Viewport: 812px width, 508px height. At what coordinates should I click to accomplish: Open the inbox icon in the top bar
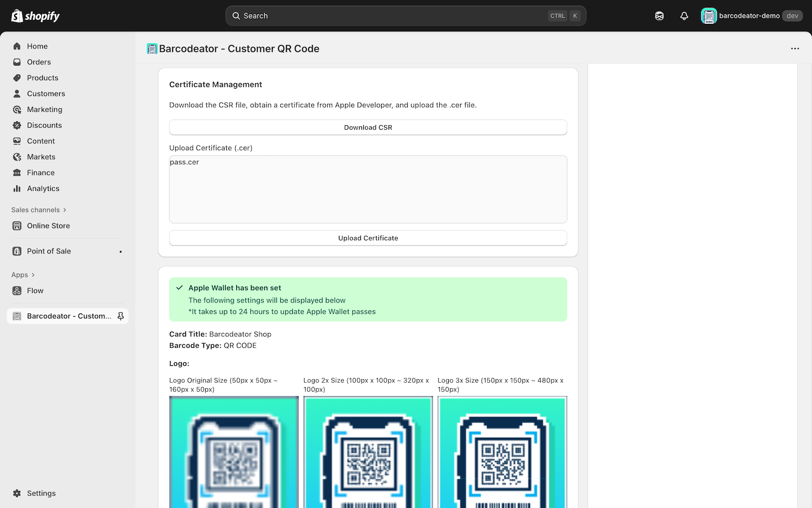tap(659, 15)
